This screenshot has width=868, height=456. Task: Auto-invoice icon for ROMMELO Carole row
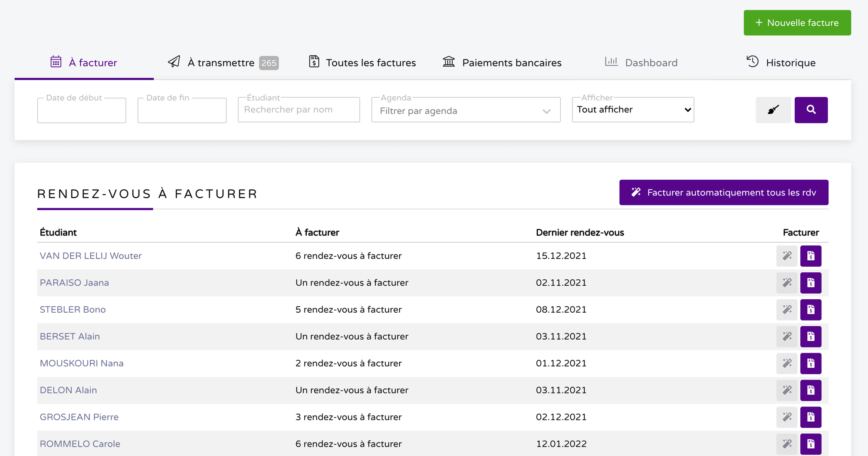point(787,444)
